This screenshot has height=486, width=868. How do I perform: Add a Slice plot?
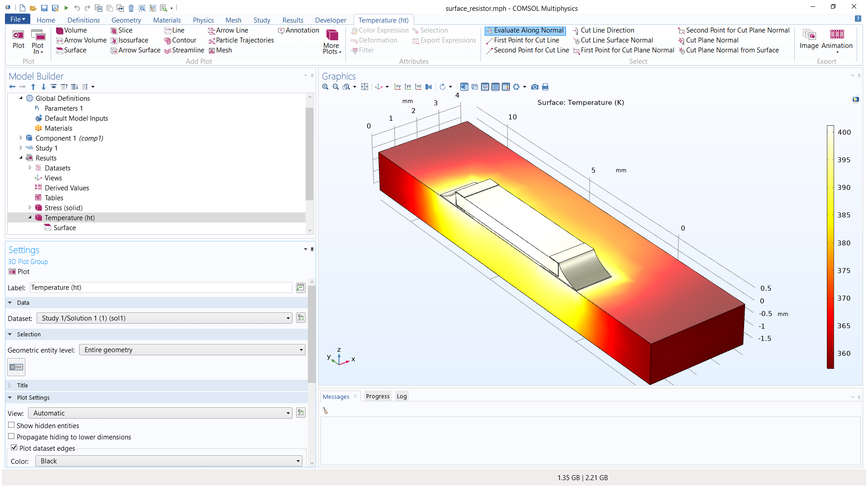121,30
